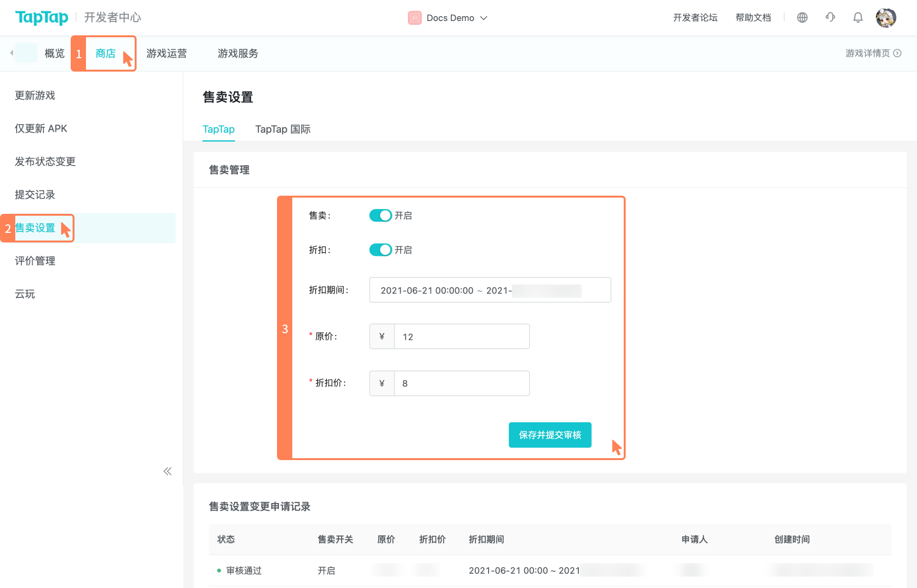This screenshot has height=588, width=917.
Task: Click the 保存并提交审核 button
Action: tap(550, 435)
